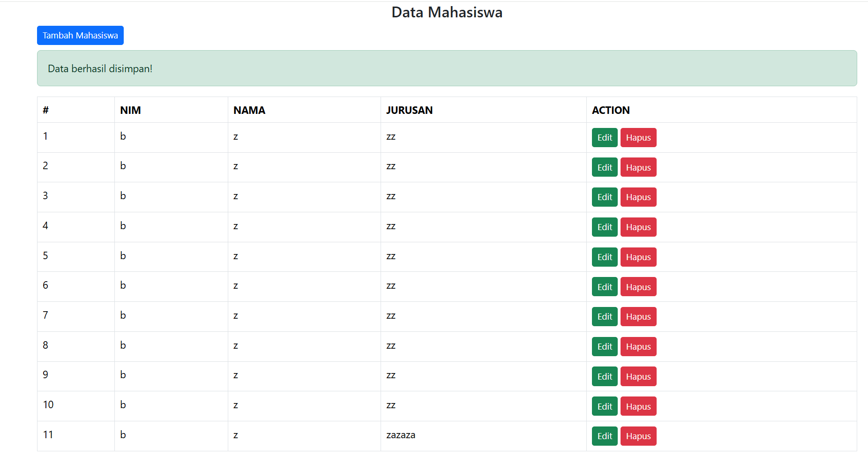
Task: Edit the entry in row 6
Action: pyautogui.click(x=604, y=287)
